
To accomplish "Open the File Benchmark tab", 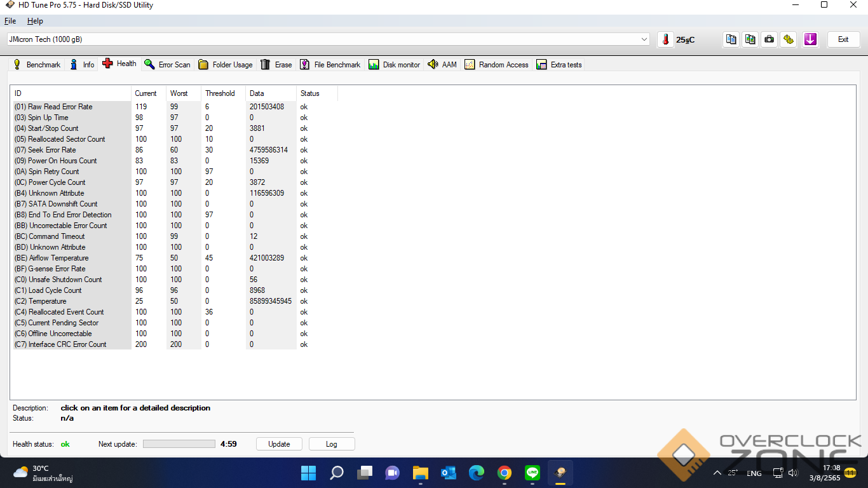I will point(330,65).
